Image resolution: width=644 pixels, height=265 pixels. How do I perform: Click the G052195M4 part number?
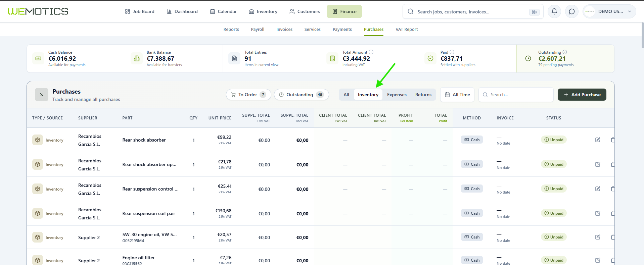[133, 241]
